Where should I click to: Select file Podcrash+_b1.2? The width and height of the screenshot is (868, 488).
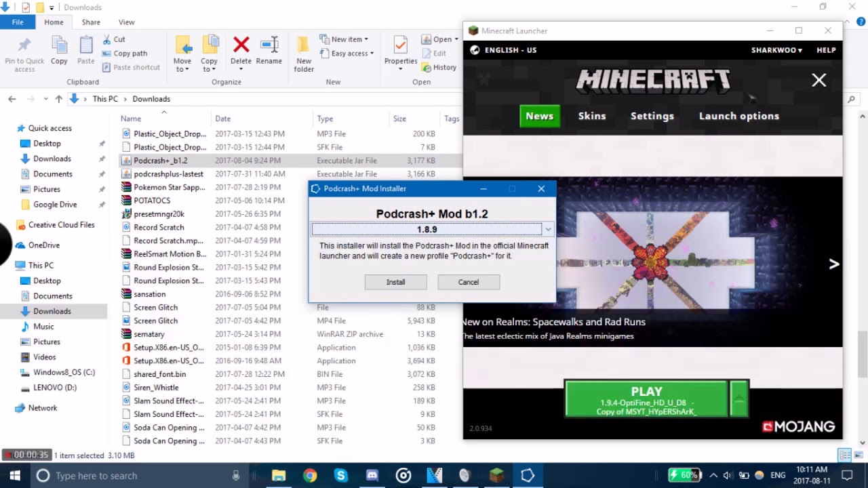161,161
